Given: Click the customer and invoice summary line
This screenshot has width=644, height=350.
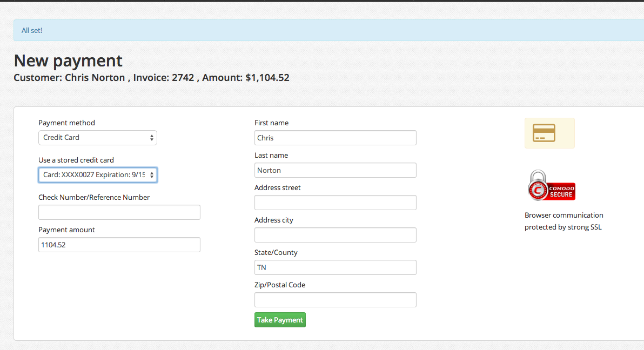Looking at the screenshot, I should [151, 78].
